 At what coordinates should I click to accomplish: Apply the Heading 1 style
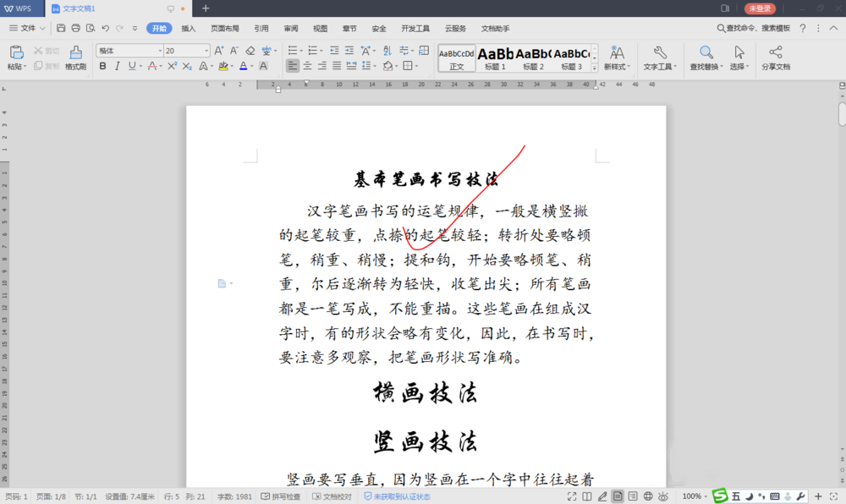[x=495, y=58]
